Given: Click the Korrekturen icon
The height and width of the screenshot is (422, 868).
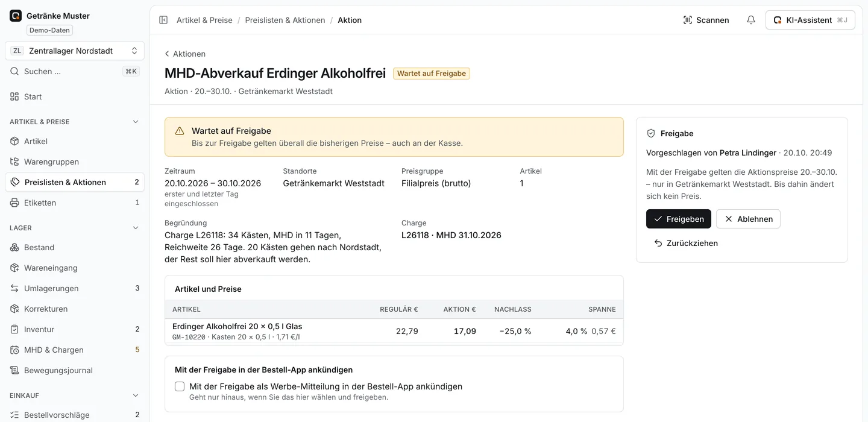Looking at the screenshot, I should (x=14, y=309).
